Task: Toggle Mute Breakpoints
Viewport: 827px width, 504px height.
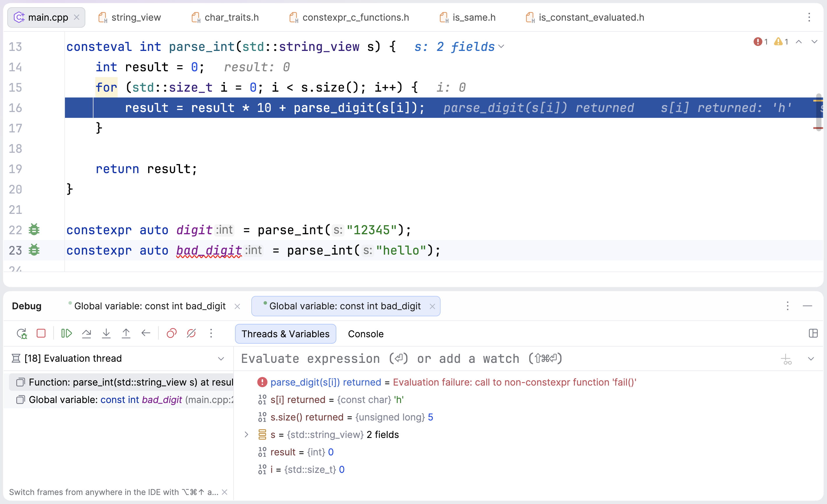Action: (191, 334)
